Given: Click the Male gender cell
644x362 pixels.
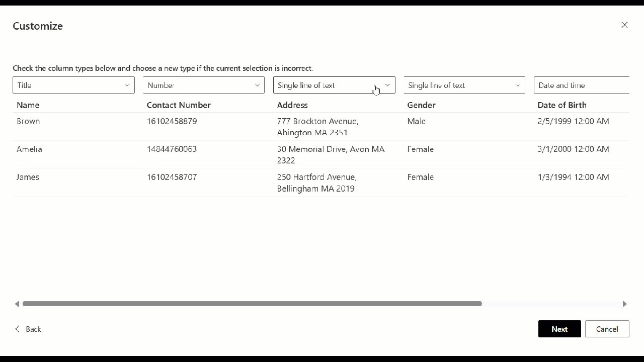Looking at the screenshot, I should coord(417,121).
